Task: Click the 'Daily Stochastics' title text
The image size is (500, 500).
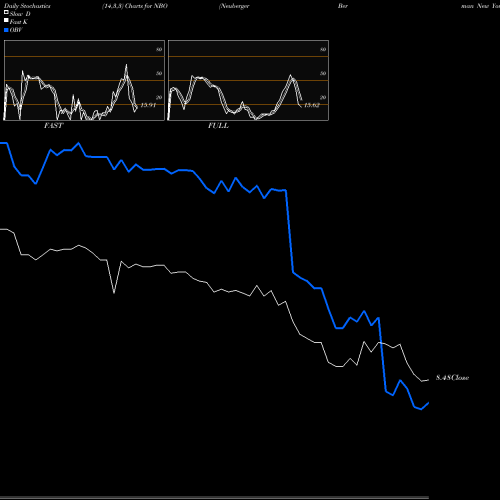Action: [27, 6]
